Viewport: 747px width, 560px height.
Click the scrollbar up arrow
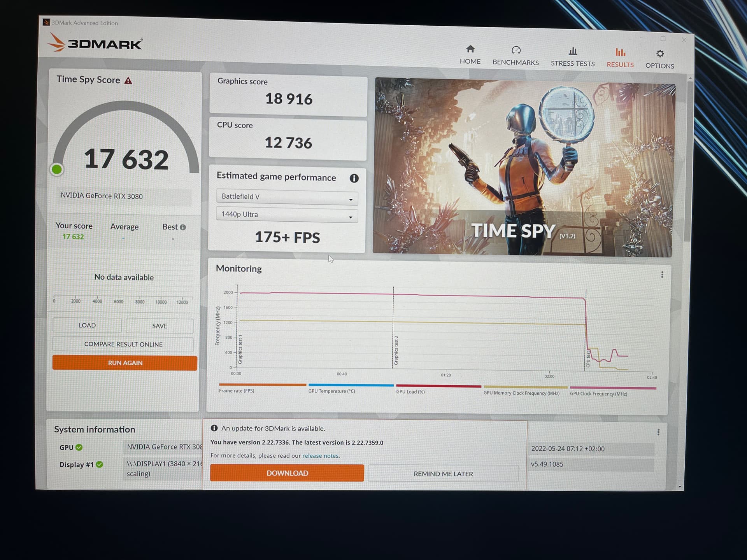pos(690,78)
